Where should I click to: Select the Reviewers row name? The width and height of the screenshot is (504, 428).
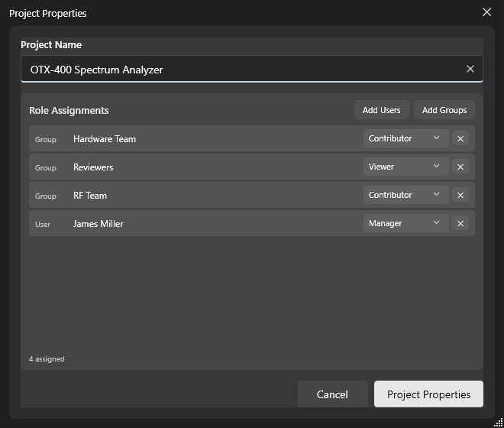pos(93,167)
